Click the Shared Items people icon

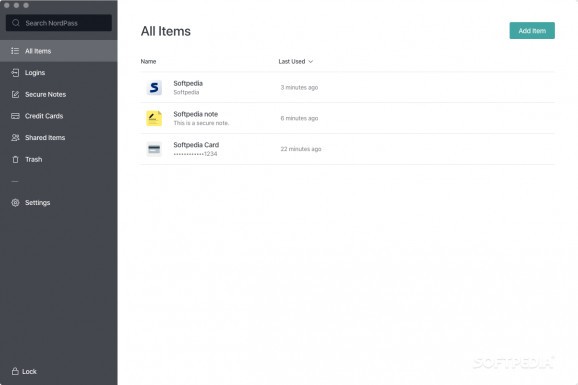(15, 138)
